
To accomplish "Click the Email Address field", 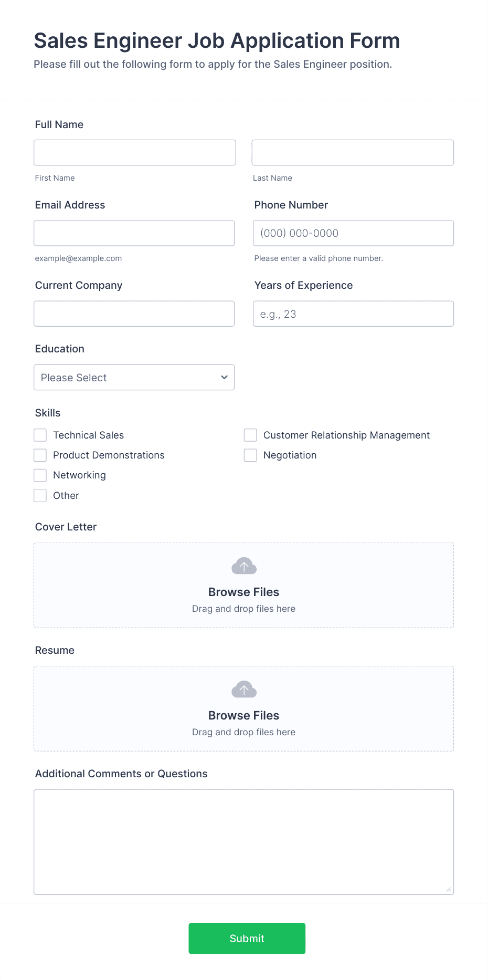I will coord(134,233).
